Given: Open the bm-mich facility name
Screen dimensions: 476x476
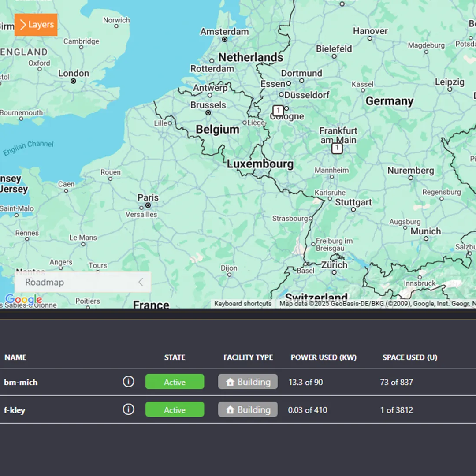Looking at the screenshot, I should point(21,382).
